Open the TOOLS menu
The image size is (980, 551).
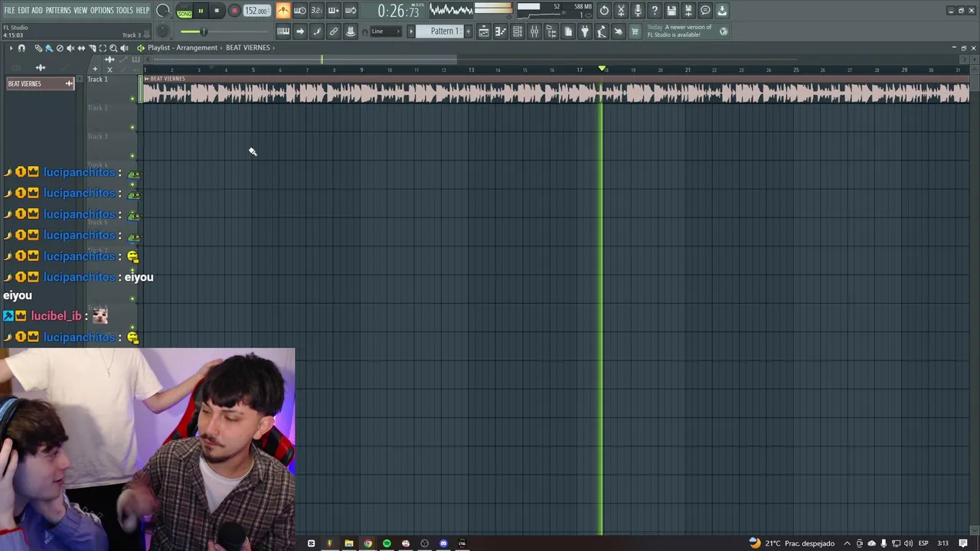[125, 11]
